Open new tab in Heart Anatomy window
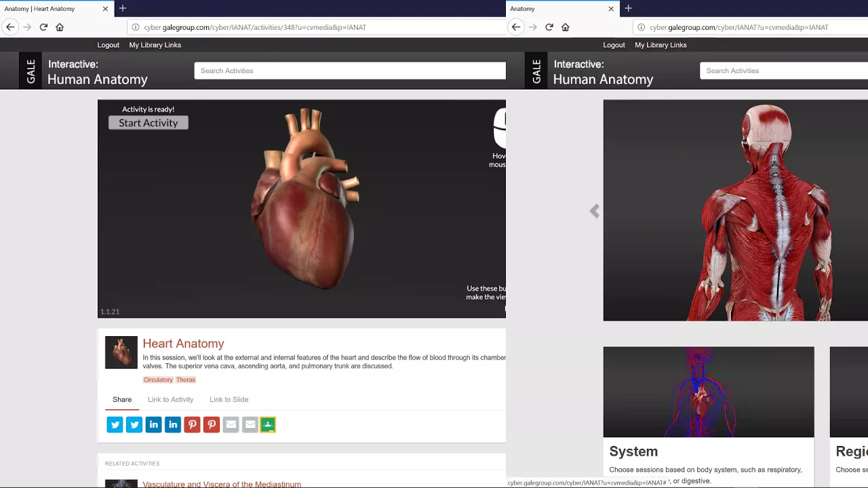The image size is (868, 488). [x=123, y=8]
